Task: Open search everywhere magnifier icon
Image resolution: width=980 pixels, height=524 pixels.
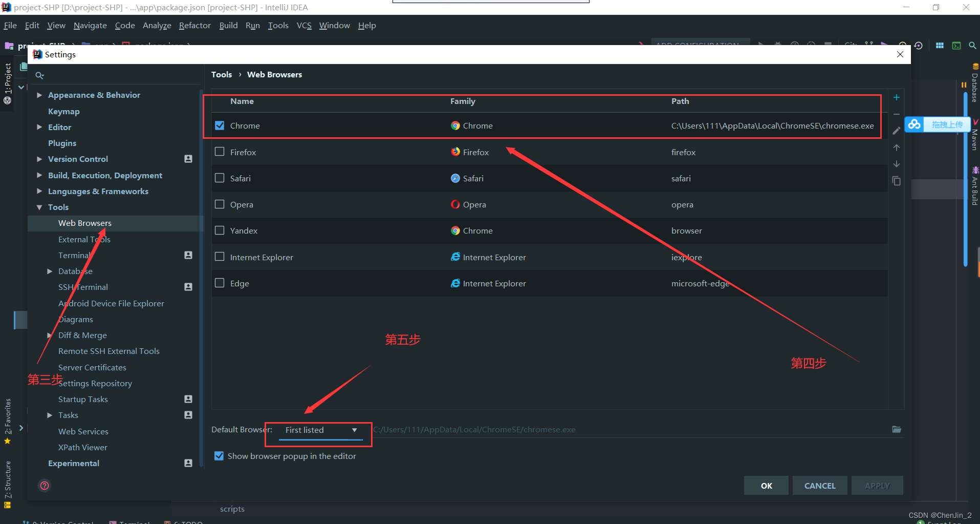Action: point(972,46)
